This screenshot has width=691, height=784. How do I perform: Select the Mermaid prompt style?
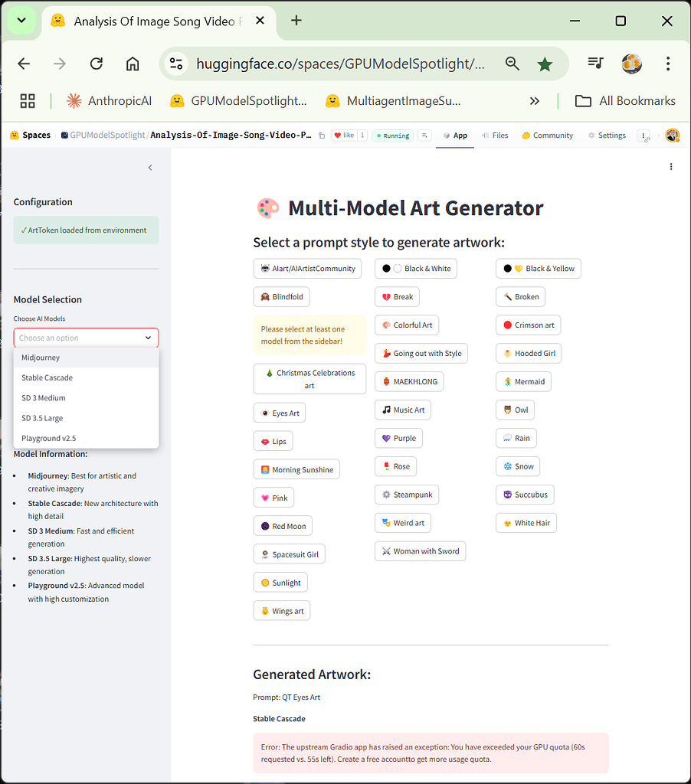(523, 381)
